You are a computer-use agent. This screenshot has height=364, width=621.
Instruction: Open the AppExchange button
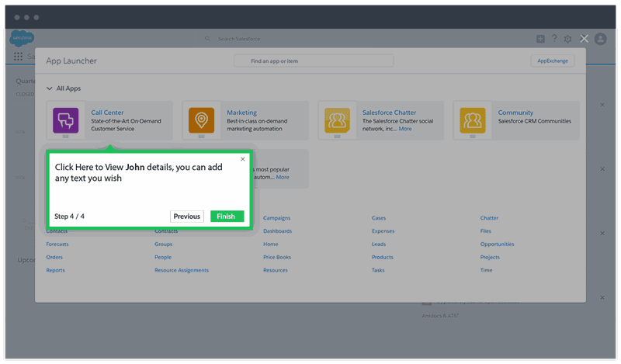[553, 61]
